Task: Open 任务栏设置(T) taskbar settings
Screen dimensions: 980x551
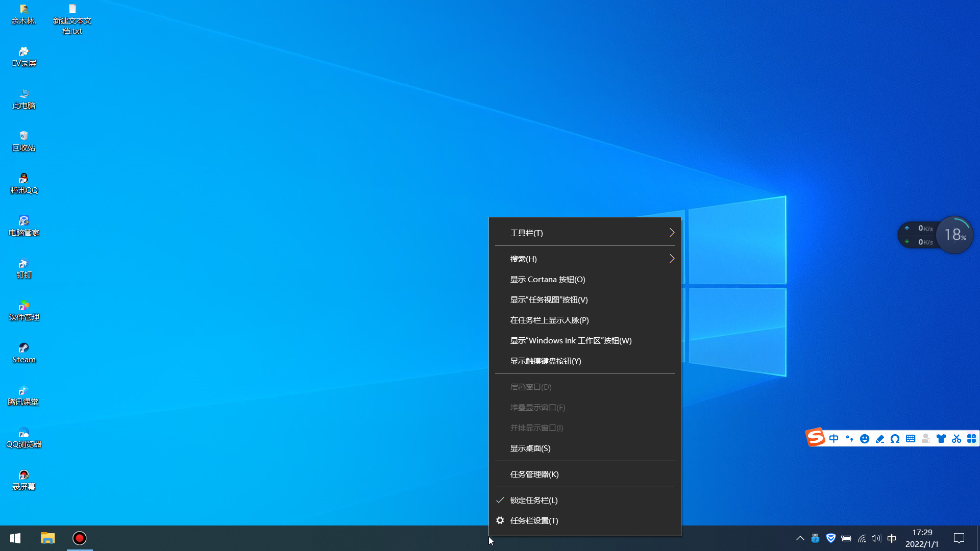Action: [x=534, y=520]
